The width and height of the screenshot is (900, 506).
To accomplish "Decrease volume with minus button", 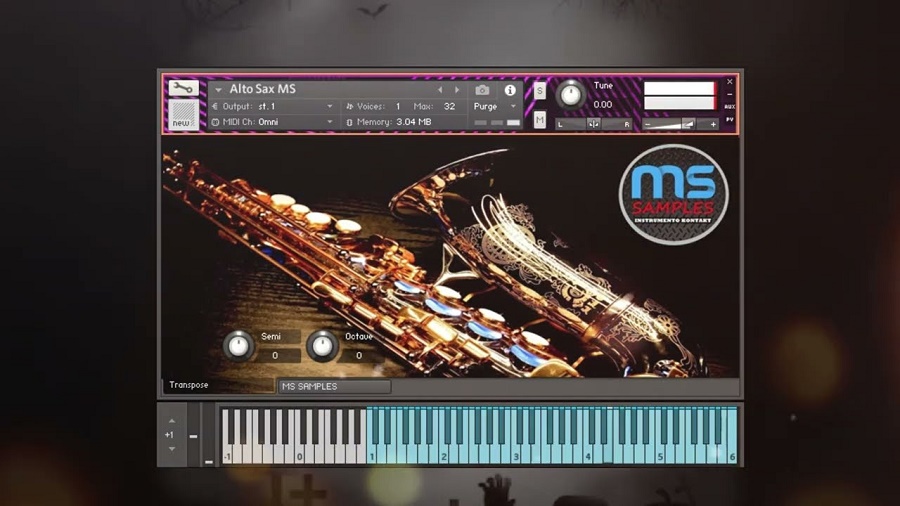I will pyautogui.click(x=648, y=124).
